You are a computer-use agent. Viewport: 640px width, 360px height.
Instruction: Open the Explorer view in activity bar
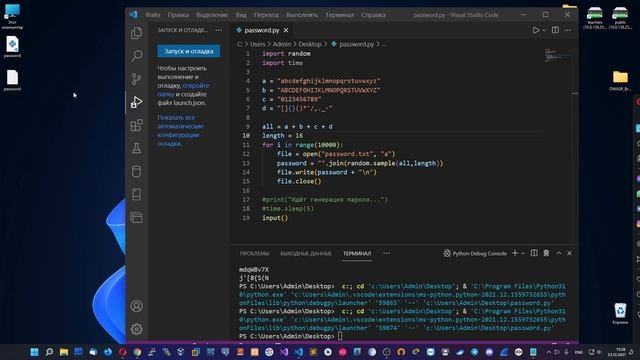click(x=137, y=33)
